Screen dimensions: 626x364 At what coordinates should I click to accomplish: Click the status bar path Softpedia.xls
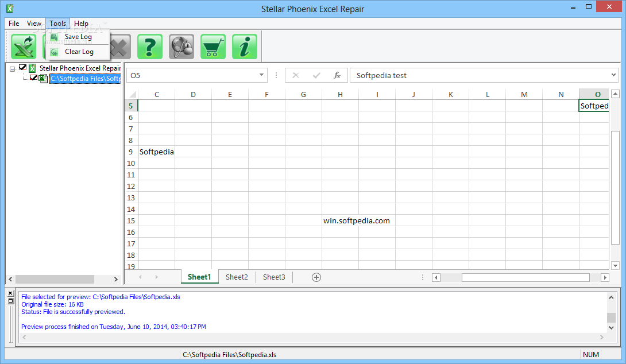click(x=230, y=354)
